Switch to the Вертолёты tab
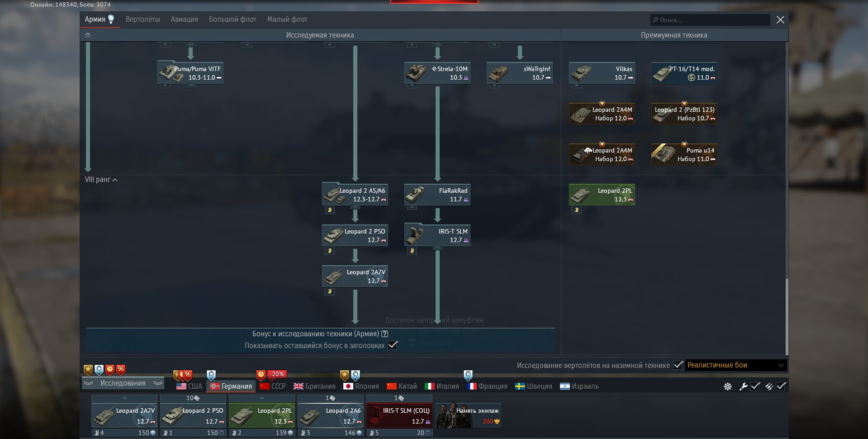Image resolution: width=868 pixels, height=439 pixels. point(143,19)
